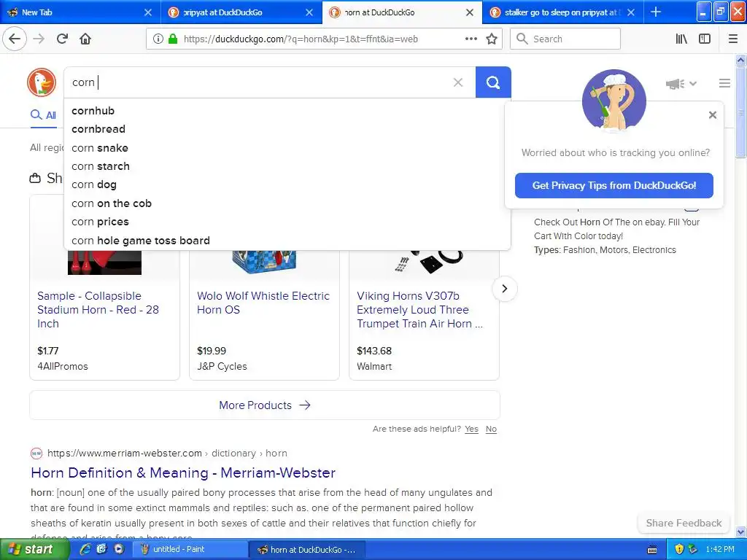Close the New Tab tab
Viewport: 747px width, 560px height.
coord(148,12)
